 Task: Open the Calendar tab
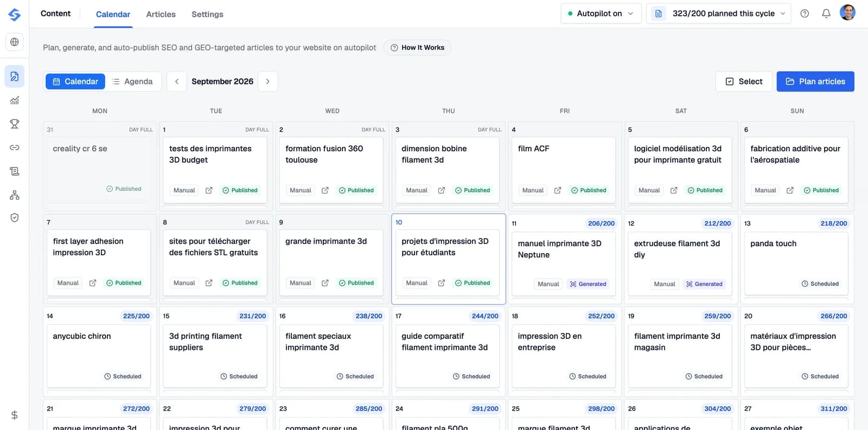coord(113,14)
